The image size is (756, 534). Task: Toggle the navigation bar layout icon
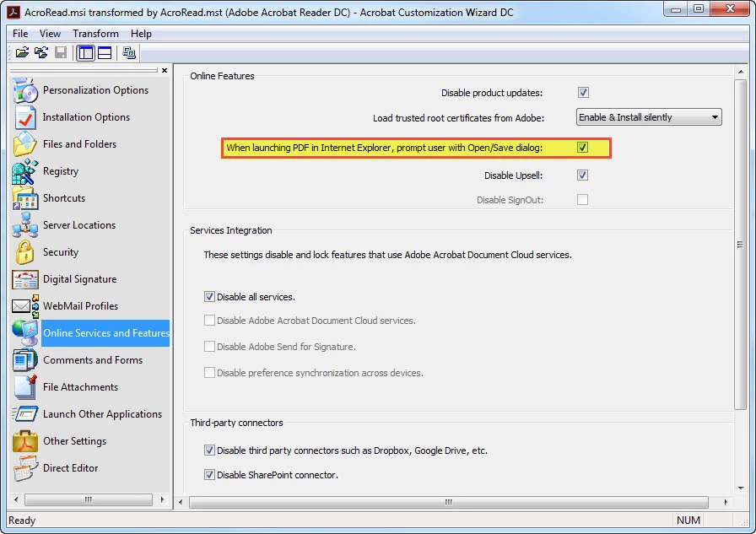point(86,53)
